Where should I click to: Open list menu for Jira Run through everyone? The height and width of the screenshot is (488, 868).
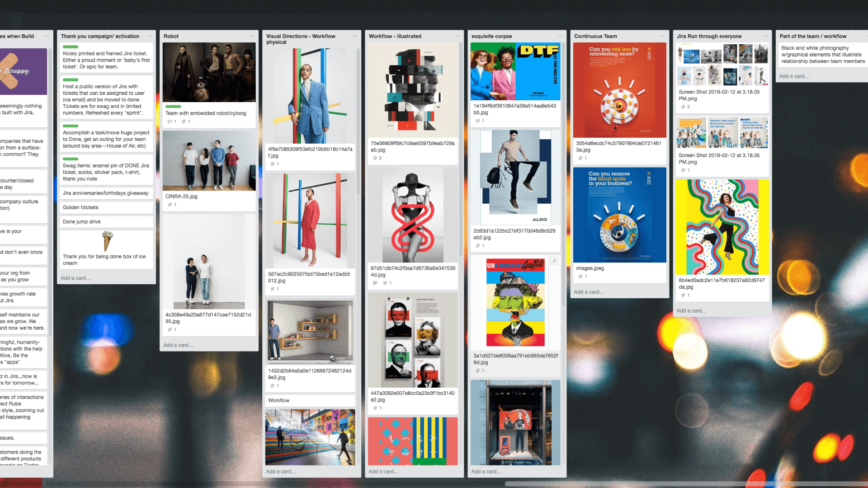click(765, 36)
